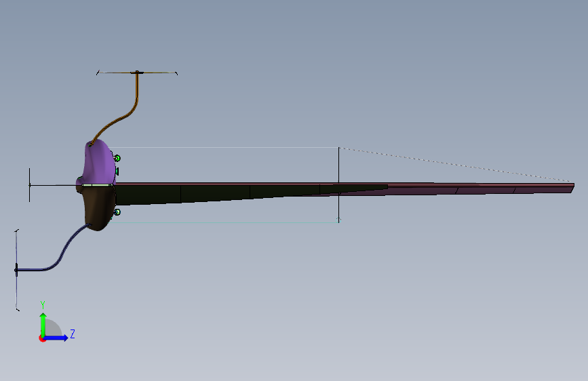Screen dimensions: 588x381
Task: Click the red X axis dot at the triad origin
Action: point(42,338)
